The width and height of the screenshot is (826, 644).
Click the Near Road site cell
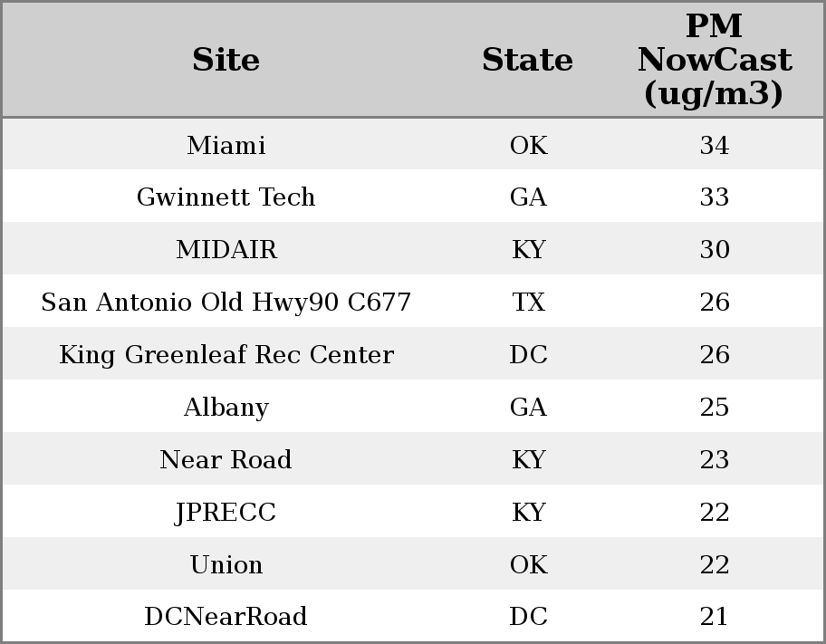[x=226, y=459]
